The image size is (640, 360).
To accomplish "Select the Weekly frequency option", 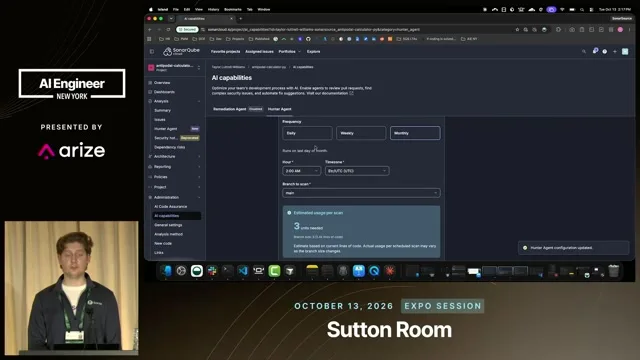I will [361, 133].
